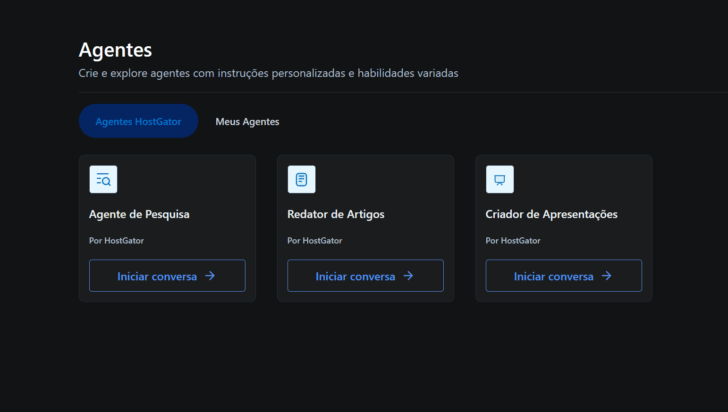Start conversation with Agente de Pesquisa
The image size is (728, 412).
pos(167,276)
